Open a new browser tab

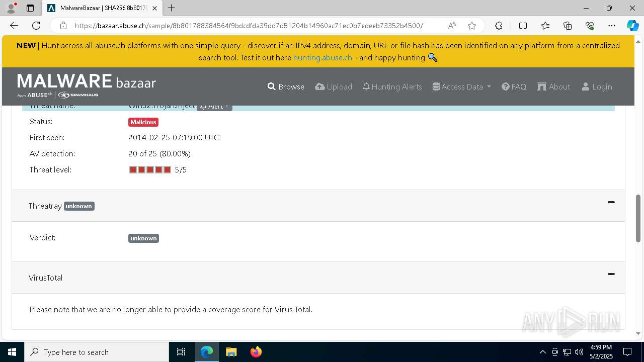pos(172,8)
